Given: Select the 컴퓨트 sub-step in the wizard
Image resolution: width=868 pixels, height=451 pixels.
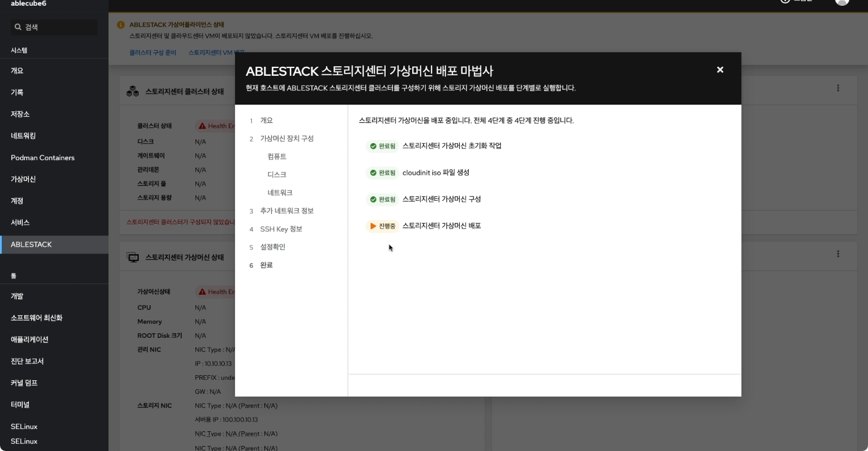Looking at the screenshot, I should pyautogui.click(x=277, y=157).
